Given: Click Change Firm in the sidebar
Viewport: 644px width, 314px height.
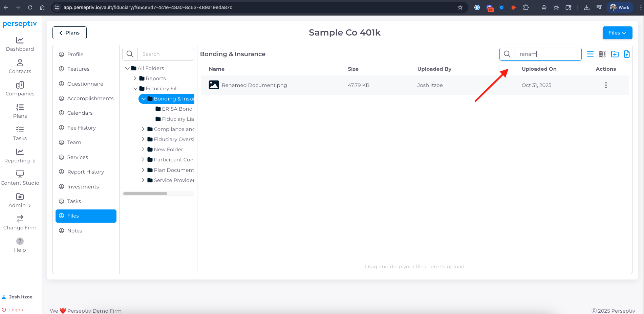Looking at the screenshot, I should 20,223.
